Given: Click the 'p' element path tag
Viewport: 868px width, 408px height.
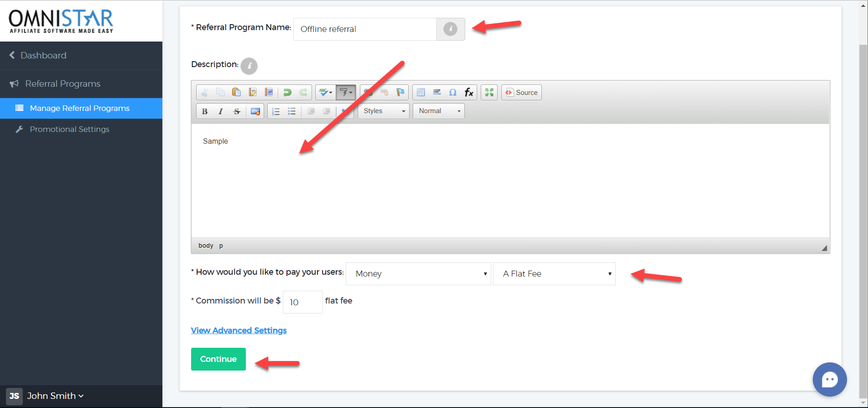Looking at the screenshot, I should pyautogui.click(x=221, y=246).
